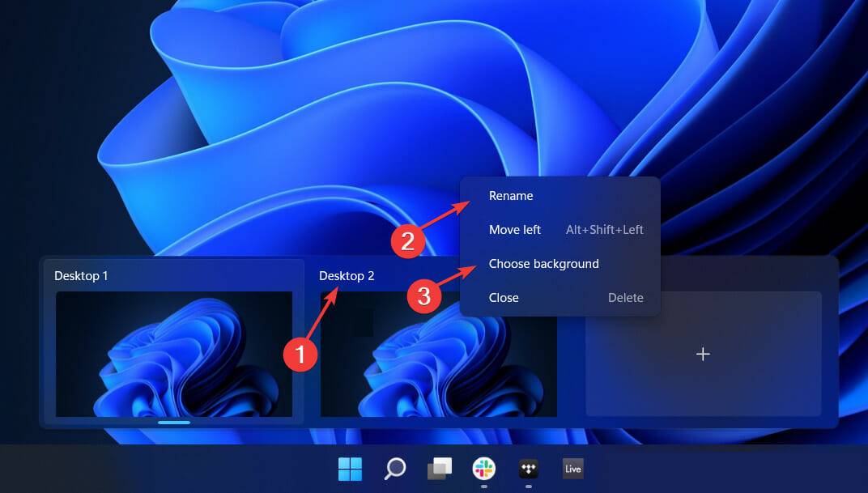The width and height of the screenshot is (868, 493).
Task: Toggle Task View from the taskbar
Action: [440, 469]
